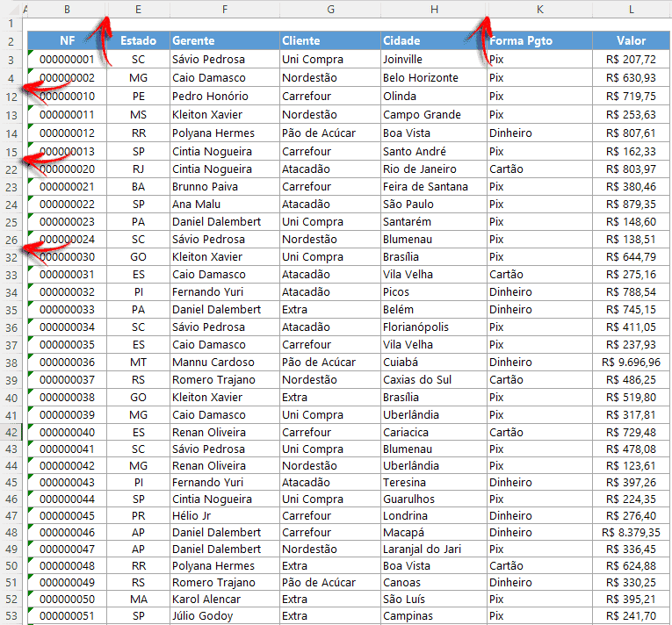This screenshot has height=625, width=672.
Task: Select row 2 header number
Action: 11,41
